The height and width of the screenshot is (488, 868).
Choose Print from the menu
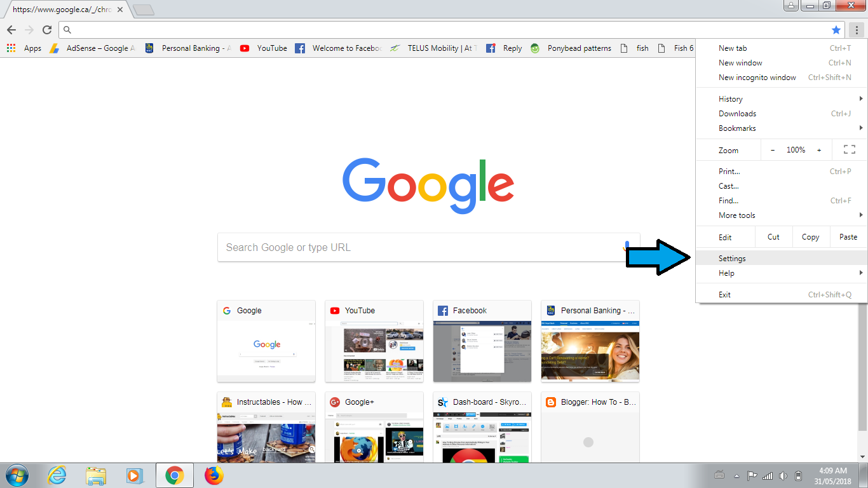pyautogui.click(x=782, y=172)
